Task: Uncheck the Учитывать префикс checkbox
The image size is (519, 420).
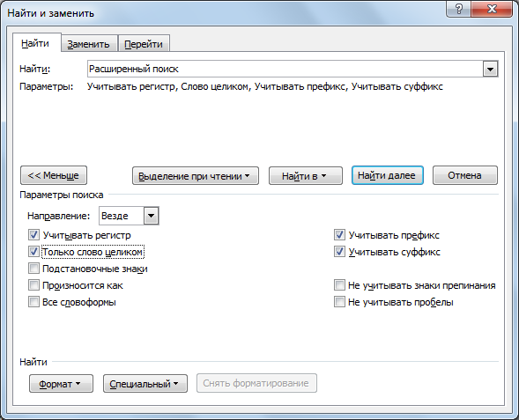Action: (x=339, y=235)
